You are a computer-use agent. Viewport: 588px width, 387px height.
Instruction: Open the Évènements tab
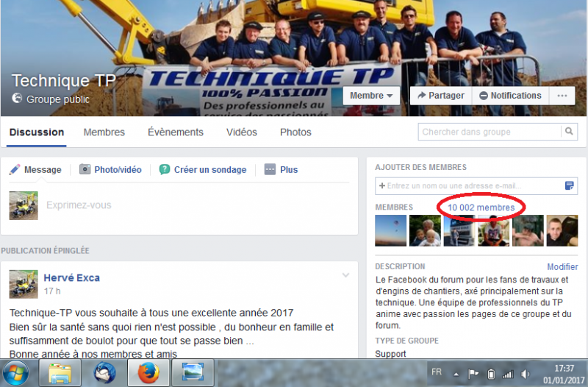[176, 132]
